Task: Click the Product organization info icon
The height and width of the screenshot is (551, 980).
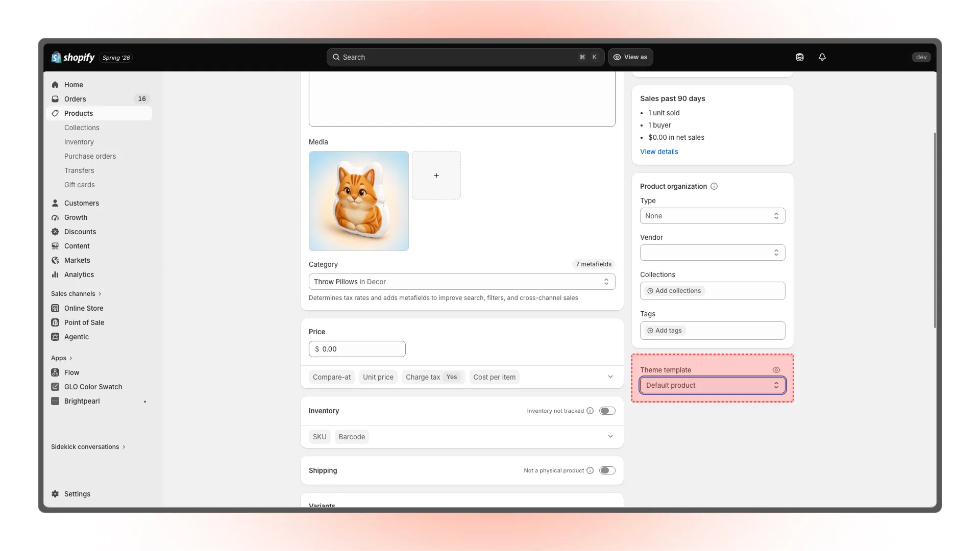Action: click(714, 186)
